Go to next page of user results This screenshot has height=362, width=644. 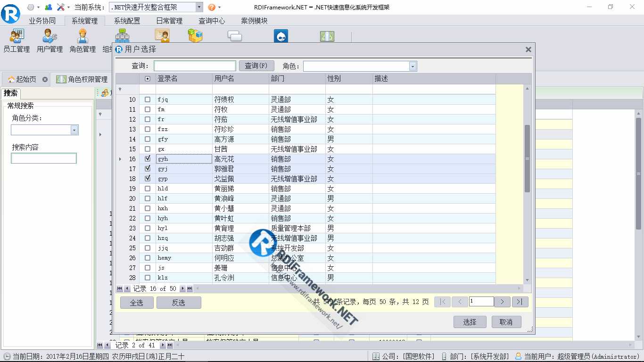[503, 302]
